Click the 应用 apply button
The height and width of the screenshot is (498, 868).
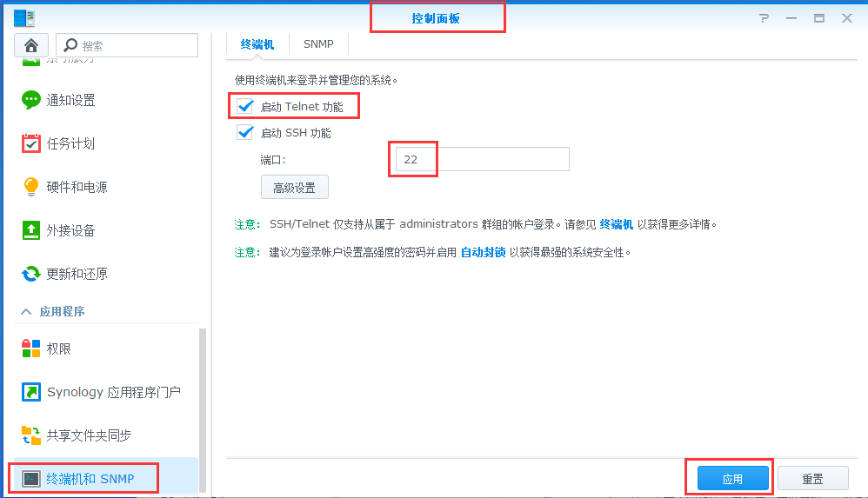pos(732,479)
